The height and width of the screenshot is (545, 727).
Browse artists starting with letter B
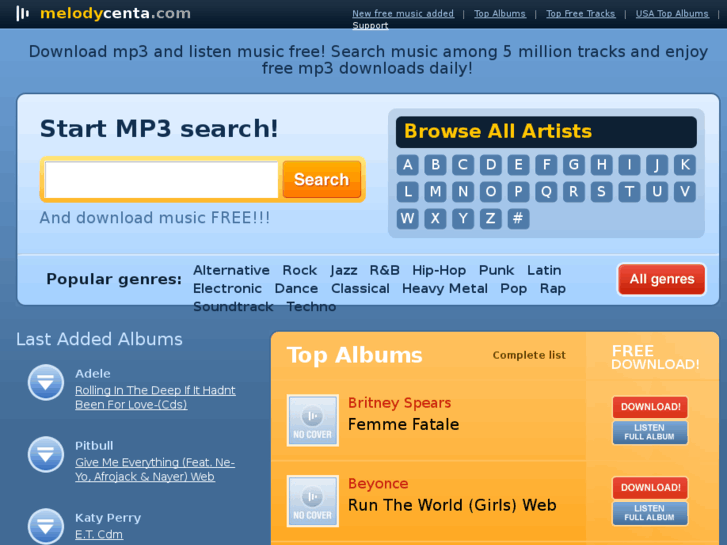(x=435, y=165)
